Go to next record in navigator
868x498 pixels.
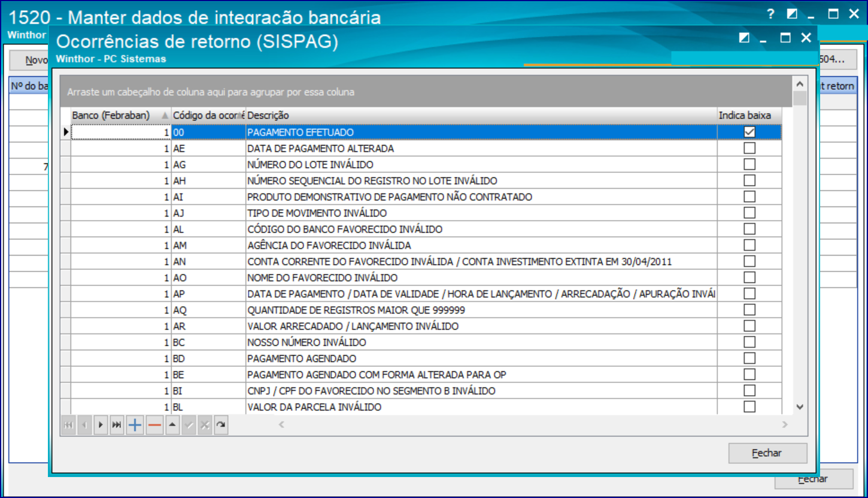[101, 425]
